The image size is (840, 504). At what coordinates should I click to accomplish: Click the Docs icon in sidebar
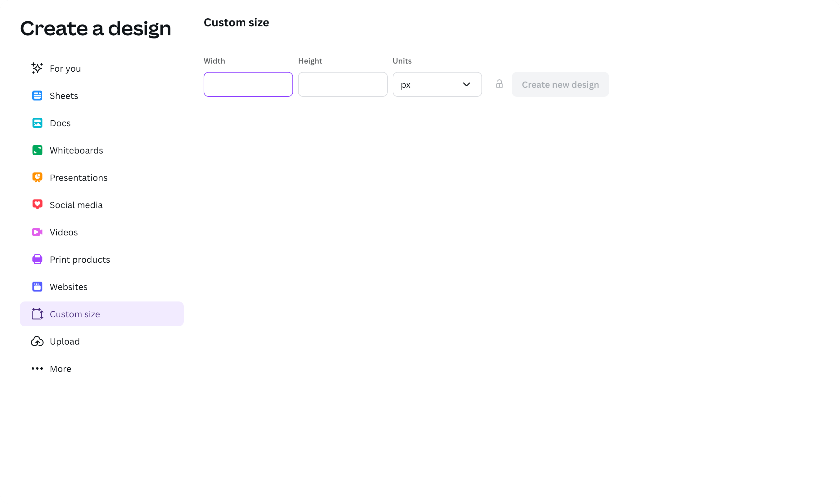tap(37, 123)
